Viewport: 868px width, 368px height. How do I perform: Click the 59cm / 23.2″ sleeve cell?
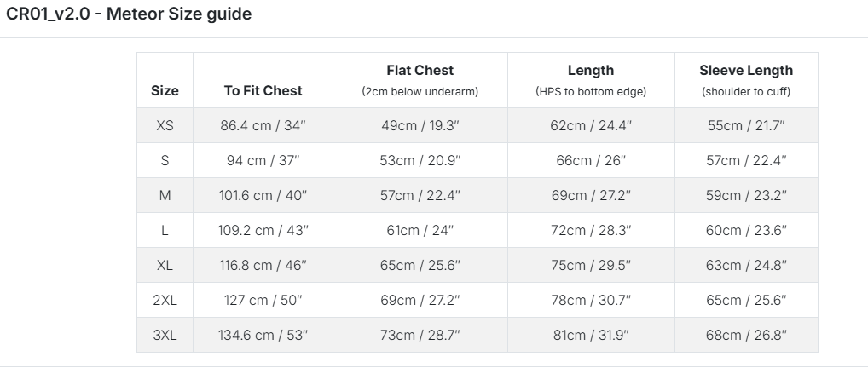point(746,195)
